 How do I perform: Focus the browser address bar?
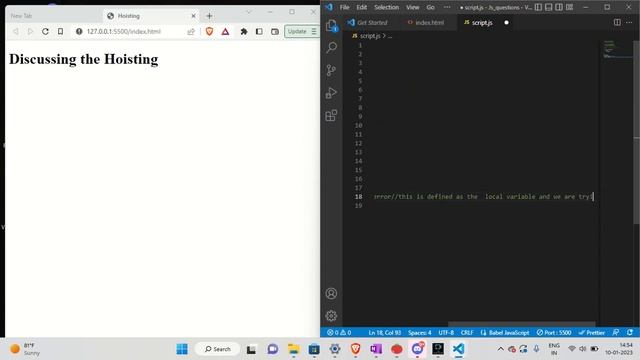[135, 31]
